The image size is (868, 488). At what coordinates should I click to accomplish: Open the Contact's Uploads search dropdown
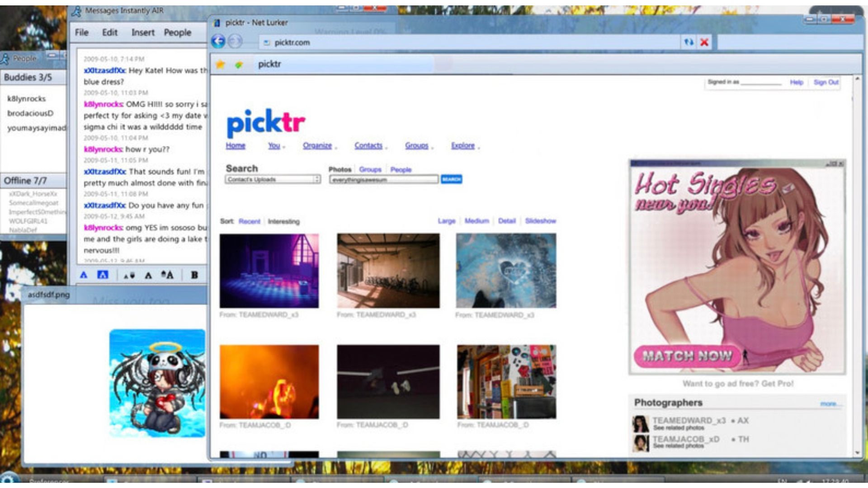pyautogui.click(x=273, y=179)
